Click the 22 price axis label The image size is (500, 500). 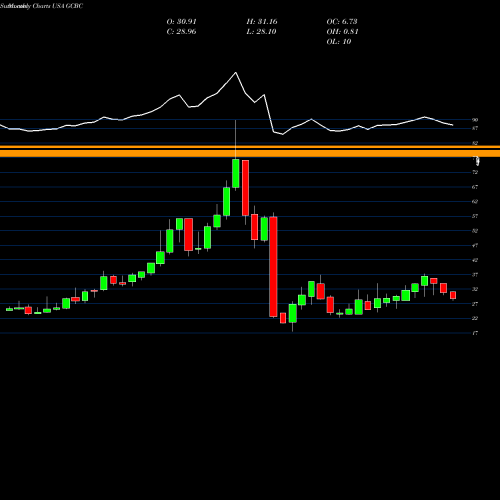(x=475, y=318)
